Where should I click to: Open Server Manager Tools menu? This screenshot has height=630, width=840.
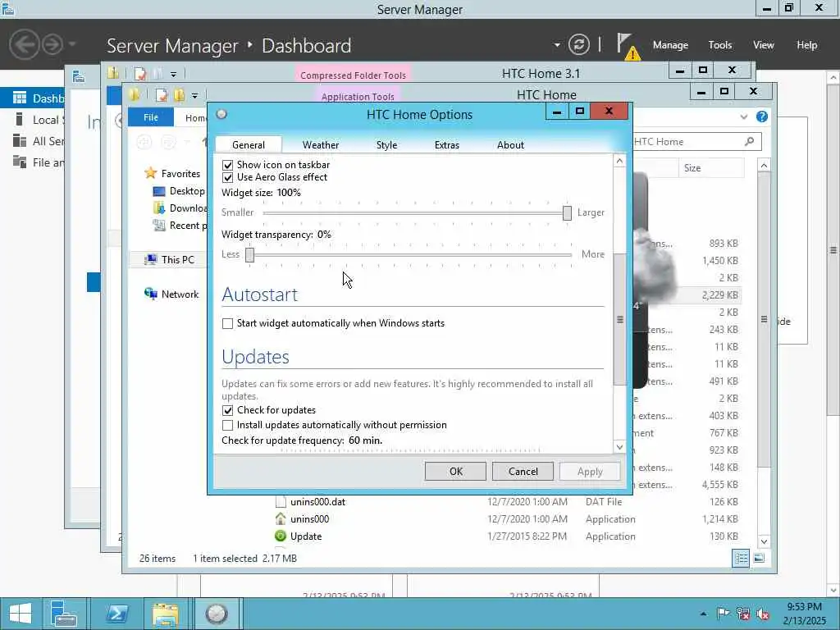(720, 45)
